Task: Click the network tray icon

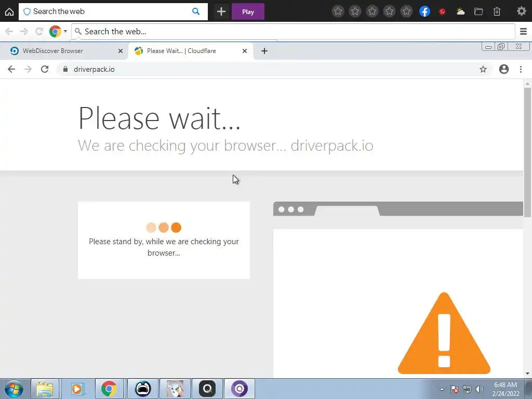Action: point(467,389)
